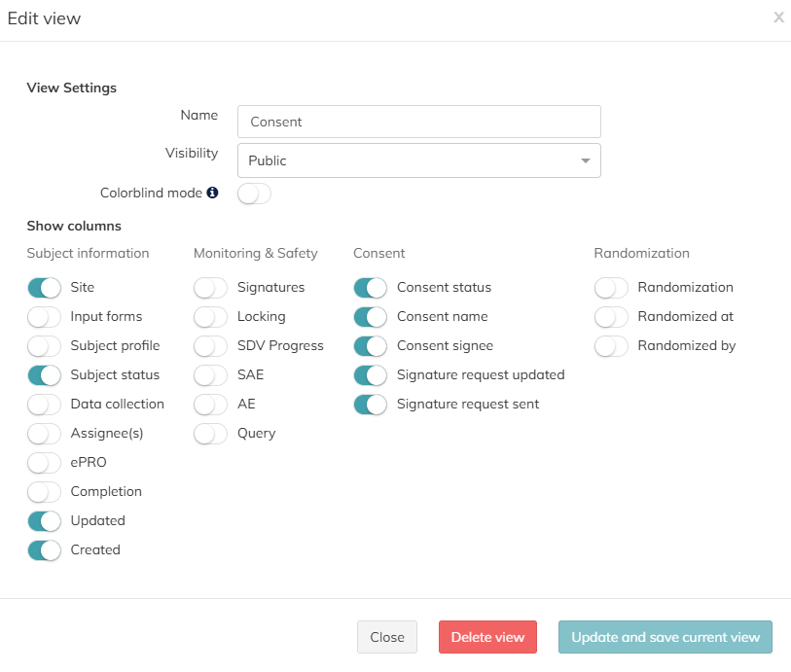
Task: Click the Colorblind mode info icon
Action: (213, 193)
